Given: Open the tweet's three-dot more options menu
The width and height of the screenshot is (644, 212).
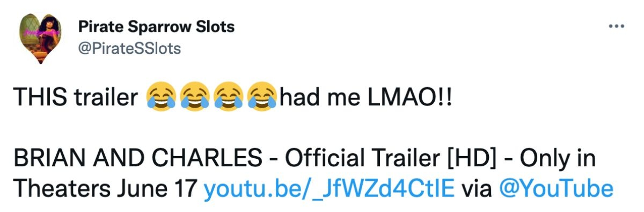Looking at the screenshot, I should click(x=616, y=26).
